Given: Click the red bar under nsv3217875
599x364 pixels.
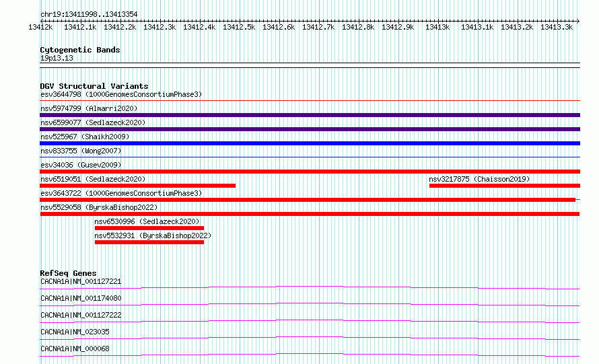Looking at the screenshot, I should coord(505,186).
